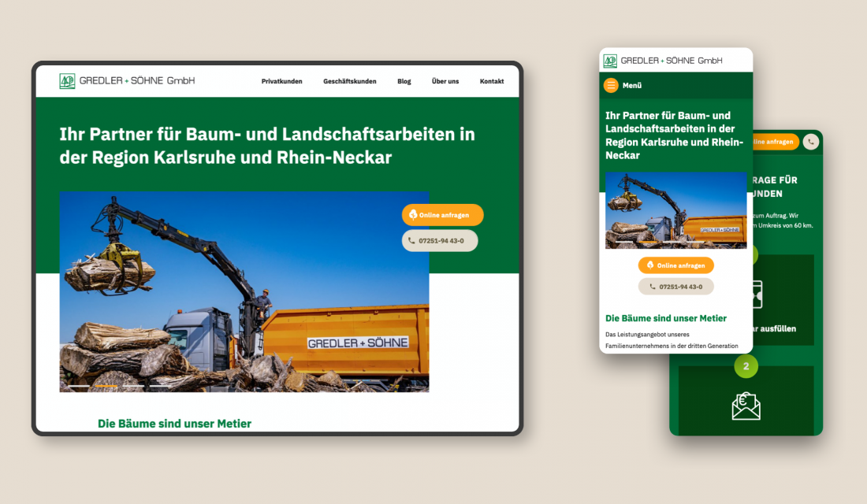
Task: Tap the partly hidden orange anfragen button on the rear phone
Action: tap(776, 142)
